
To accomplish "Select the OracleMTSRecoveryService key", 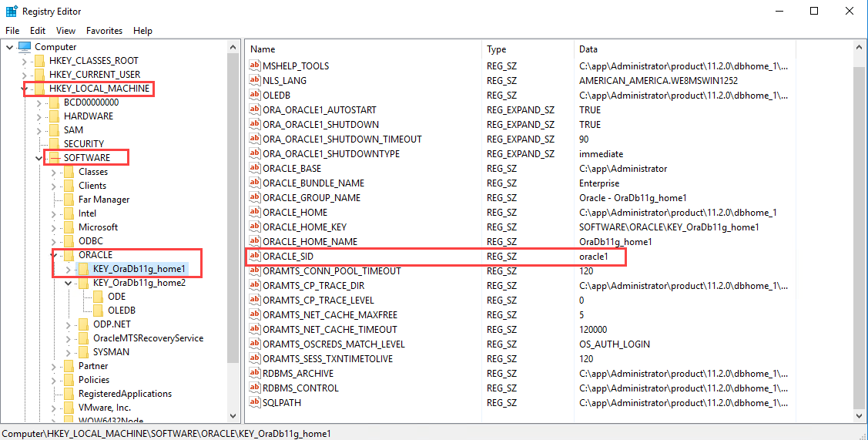I will tap(148, 338).
